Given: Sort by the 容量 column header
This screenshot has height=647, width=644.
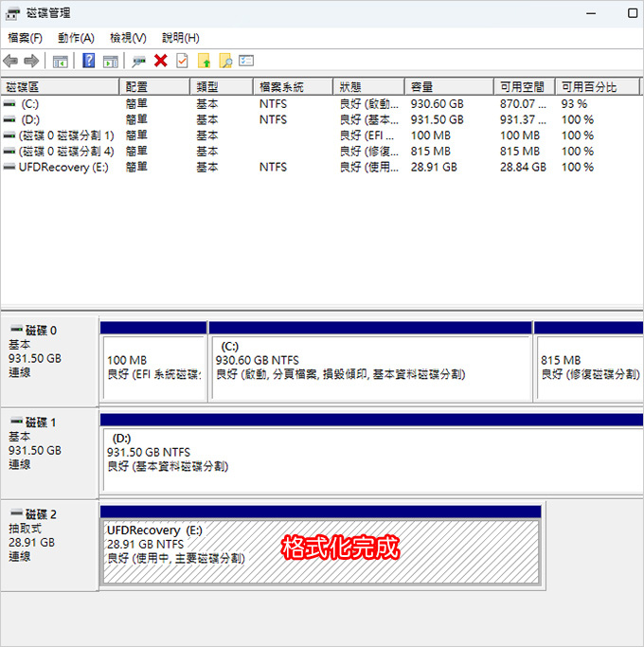Looking at the screenshot, I should point(449,87).
